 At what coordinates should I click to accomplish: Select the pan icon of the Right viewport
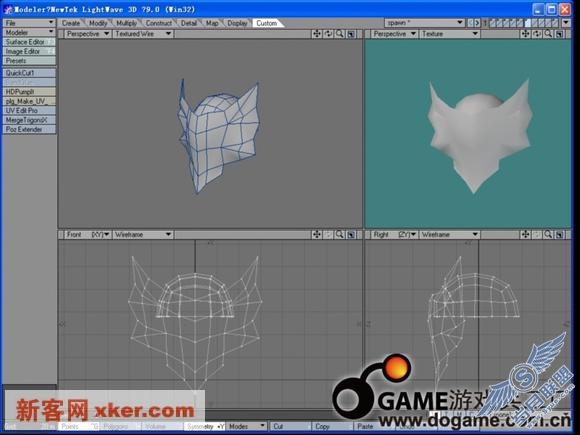point(526,235)
